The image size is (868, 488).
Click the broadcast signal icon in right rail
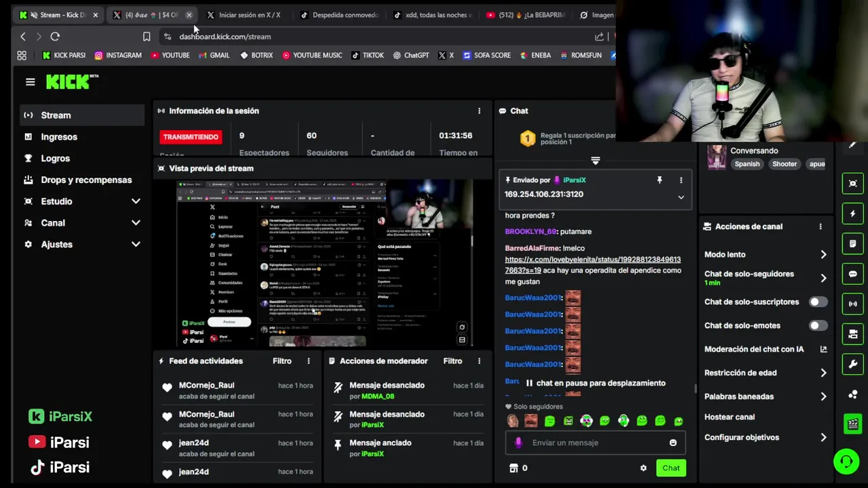click(x=853, y=304)
